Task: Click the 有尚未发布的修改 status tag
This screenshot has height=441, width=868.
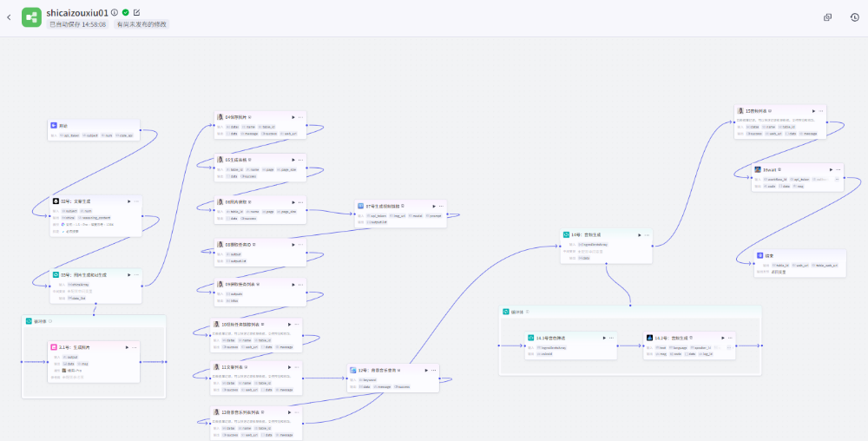Action: pos(141,24)
